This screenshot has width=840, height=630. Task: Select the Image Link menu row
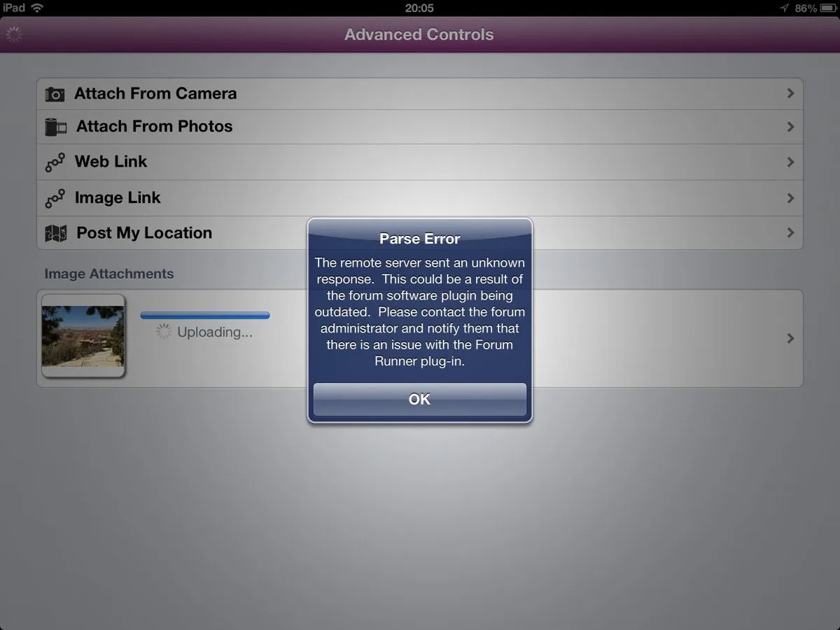pos(420,198)
